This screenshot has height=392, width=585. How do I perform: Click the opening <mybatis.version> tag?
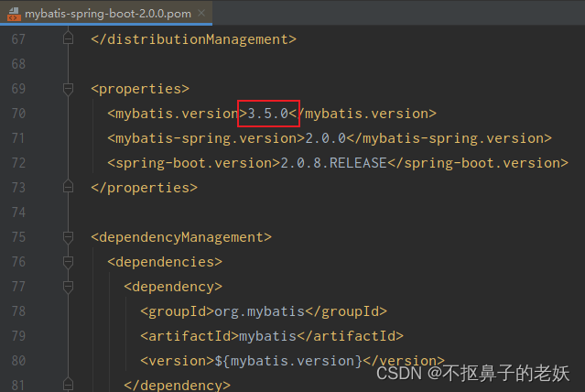178,114
